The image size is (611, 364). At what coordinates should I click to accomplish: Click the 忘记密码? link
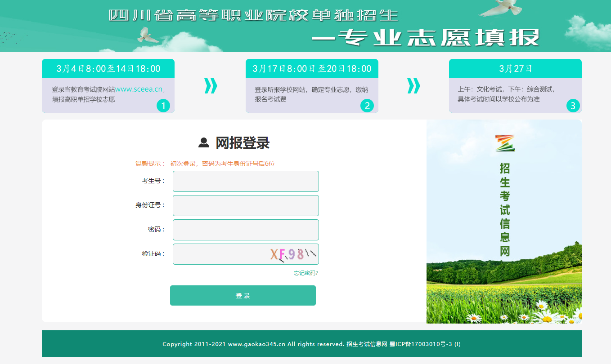pyautogui.click(x=305, y=273)
